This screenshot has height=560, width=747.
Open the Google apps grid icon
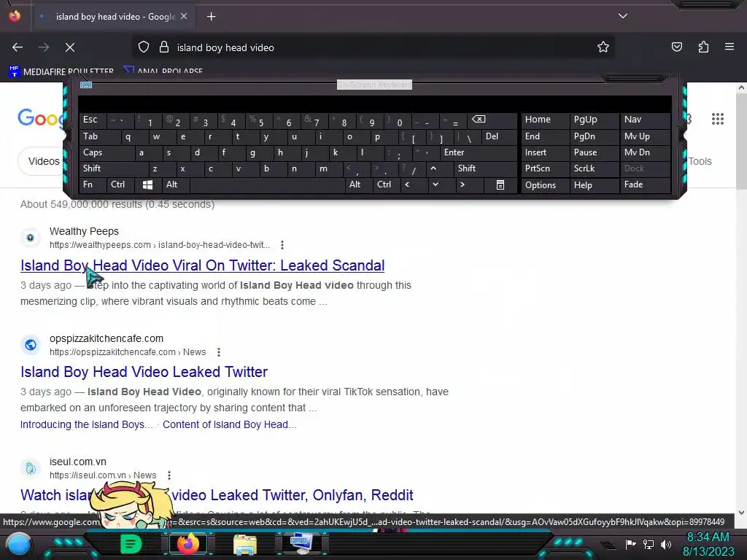click(x=718, y=119)
